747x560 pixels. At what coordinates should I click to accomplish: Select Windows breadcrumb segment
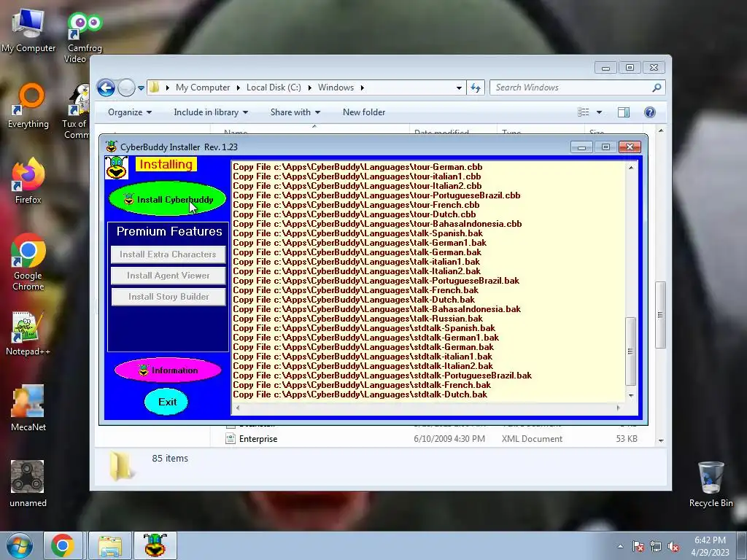pos(336,87)
